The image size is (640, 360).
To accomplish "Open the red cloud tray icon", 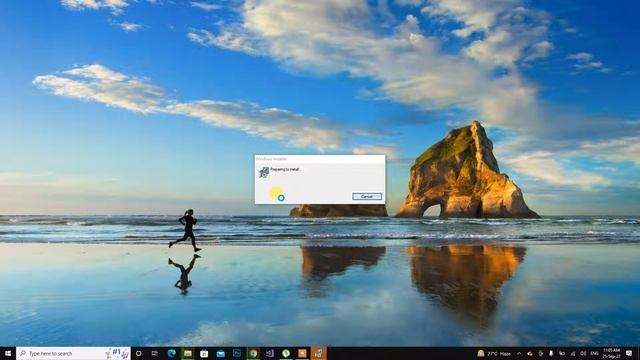I will click(x=530, y=353).
